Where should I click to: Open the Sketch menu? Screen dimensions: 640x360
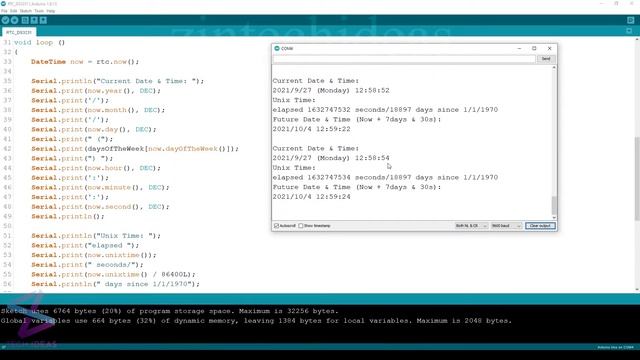26,11
